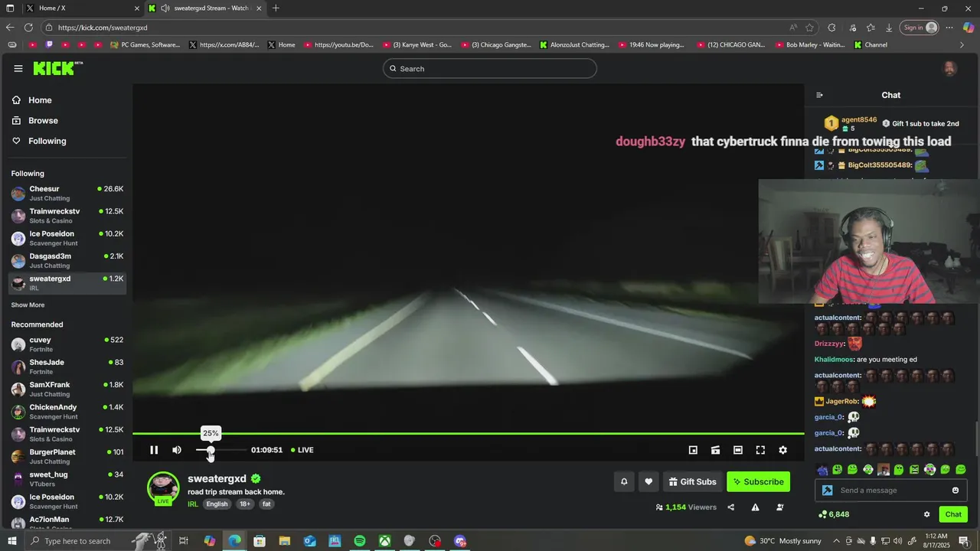Open the emote picker smiley
The height and width of the screenshot is (551, 980).
pos(955,491)
